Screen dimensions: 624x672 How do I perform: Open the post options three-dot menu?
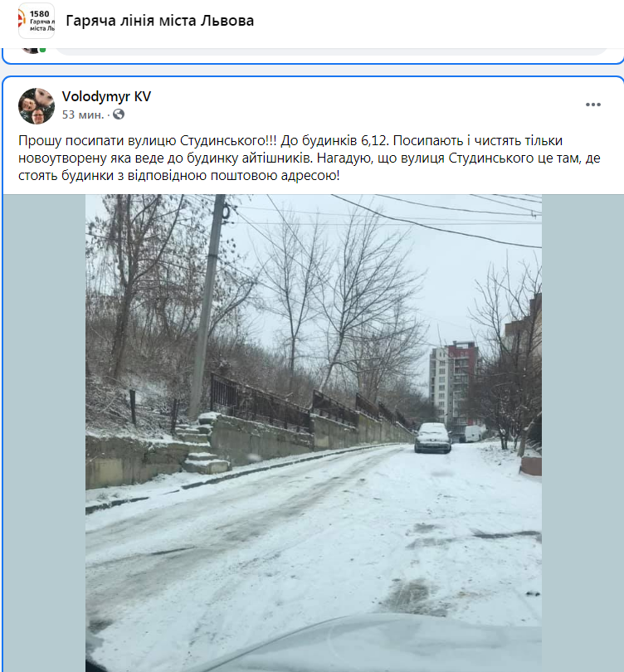click(x=593, y=105)
